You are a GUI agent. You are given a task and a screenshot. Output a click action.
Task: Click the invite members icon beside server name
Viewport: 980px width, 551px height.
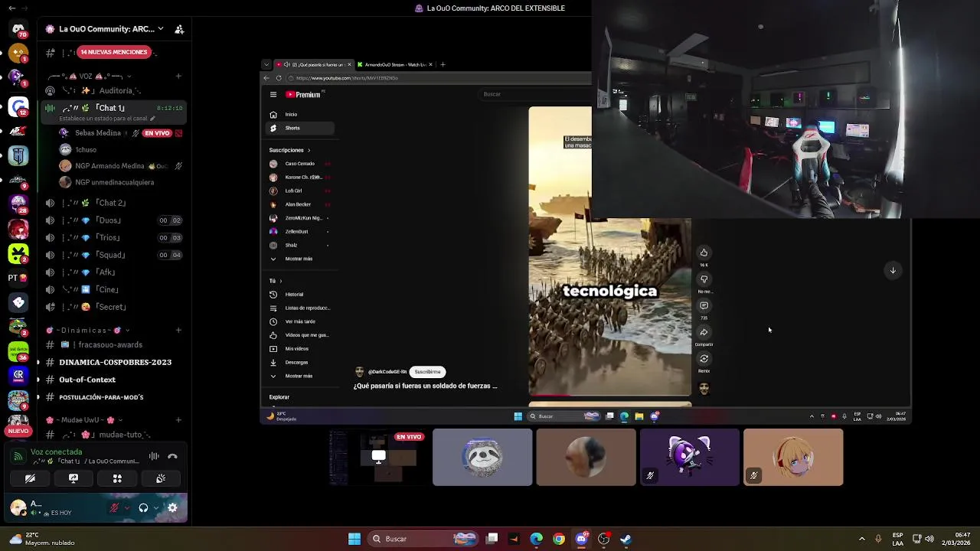click(x=179, y=29)
